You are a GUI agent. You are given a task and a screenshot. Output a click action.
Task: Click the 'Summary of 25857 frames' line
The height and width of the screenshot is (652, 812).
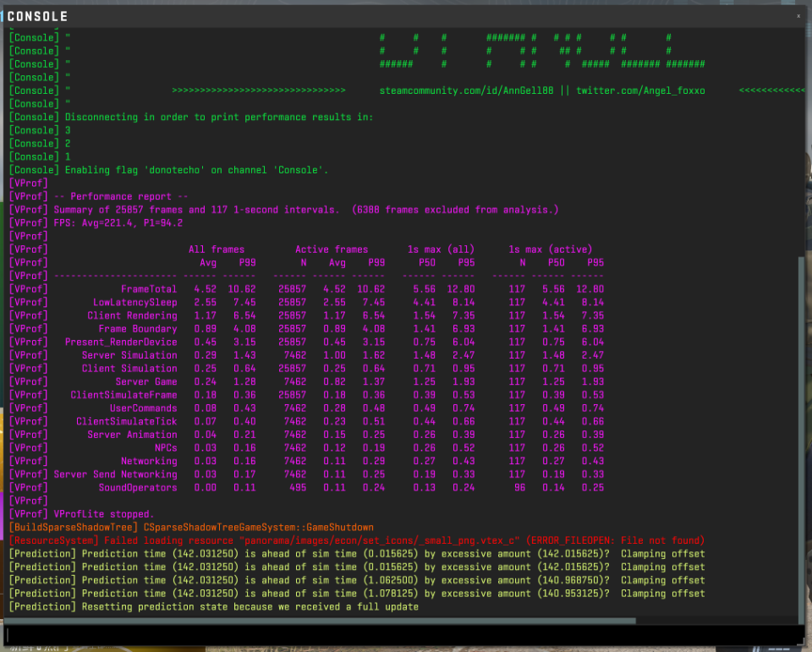(x=284, y=210)
